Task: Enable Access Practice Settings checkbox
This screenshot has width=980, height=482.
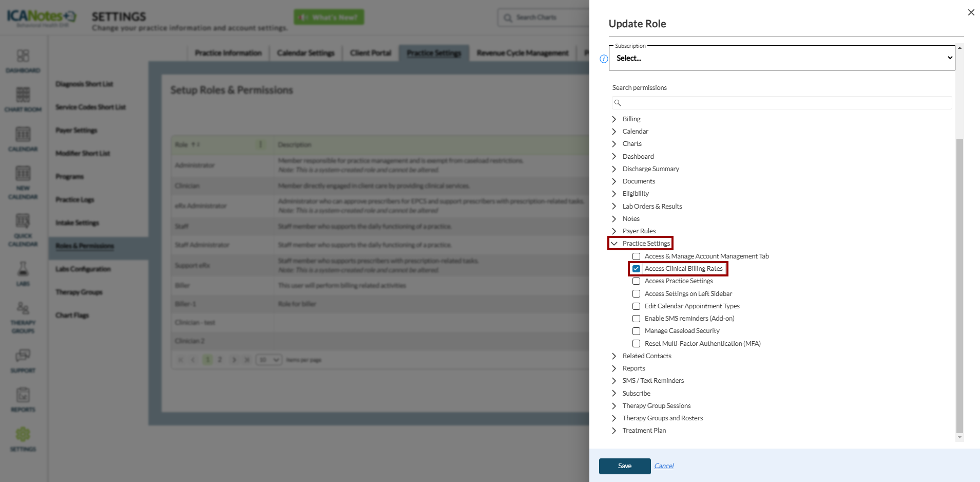Action: pos(636,281)
